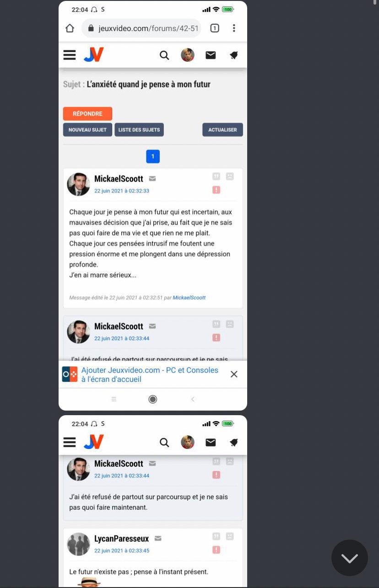Click the red report icon on the first post
Screen dimensions: 379x588
click(x=217, y=190)
